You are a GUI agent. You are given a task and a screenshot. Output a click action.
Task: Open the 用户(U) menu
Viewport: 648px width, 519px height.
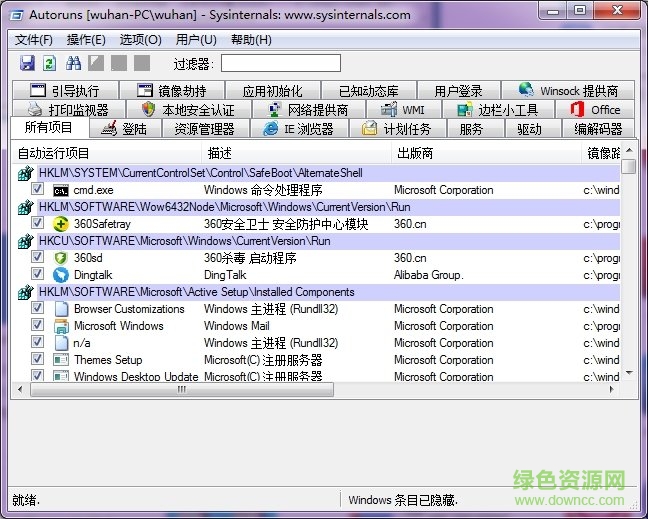(x=196, y=40)
